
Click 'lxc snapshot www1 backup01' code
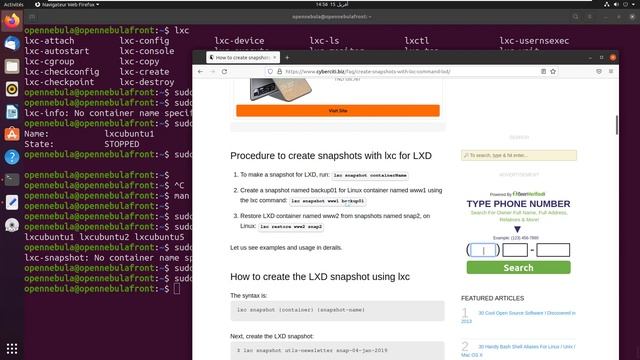[x=327, y=201]
